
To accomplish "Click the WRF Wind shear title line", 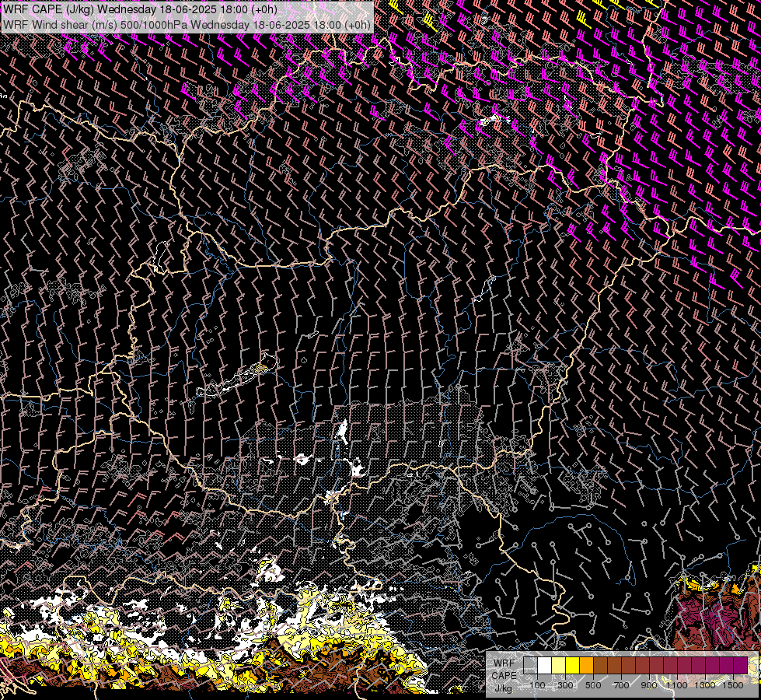I will pos(187,25).
